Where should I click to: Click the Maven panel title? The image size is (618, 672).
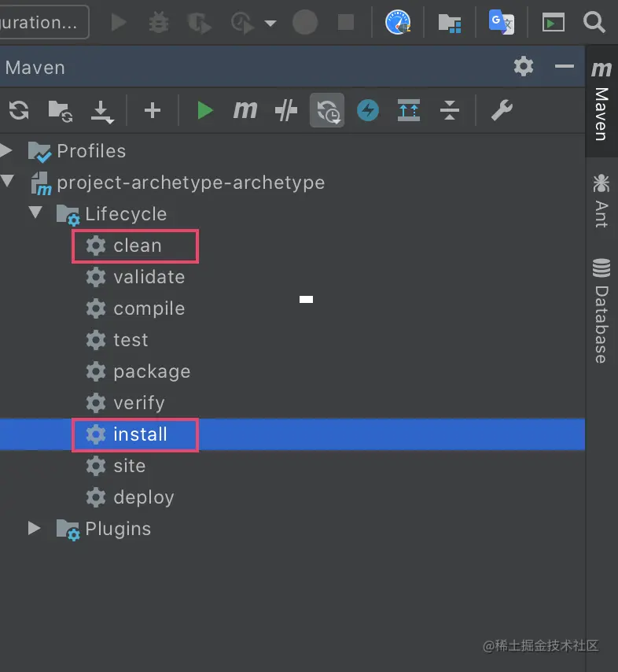click(x=35, y=68)
